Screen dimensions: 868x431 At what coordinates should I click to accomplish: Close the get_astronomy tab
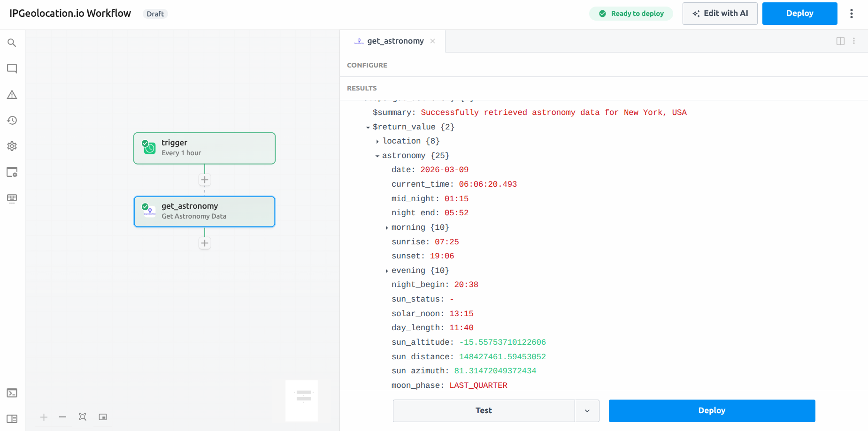(x=432, y=41)
